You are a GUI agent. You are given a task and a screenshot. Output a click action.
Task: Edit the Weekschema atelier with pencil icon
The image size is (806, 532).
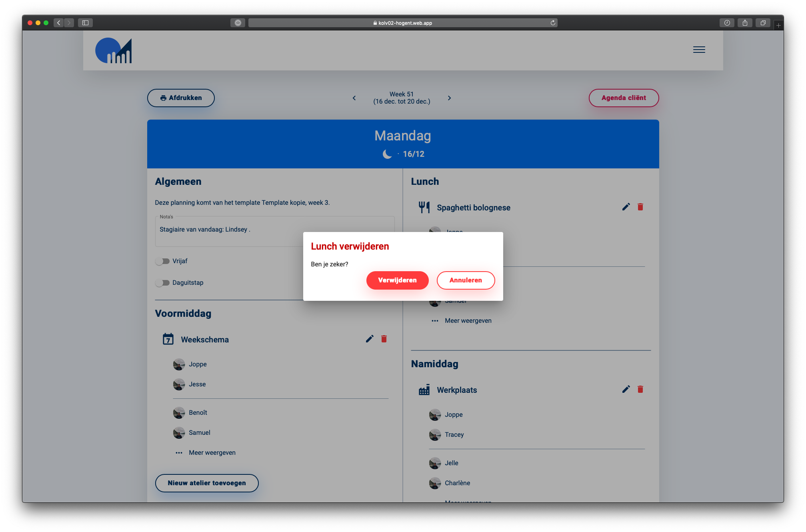[370, 339]
